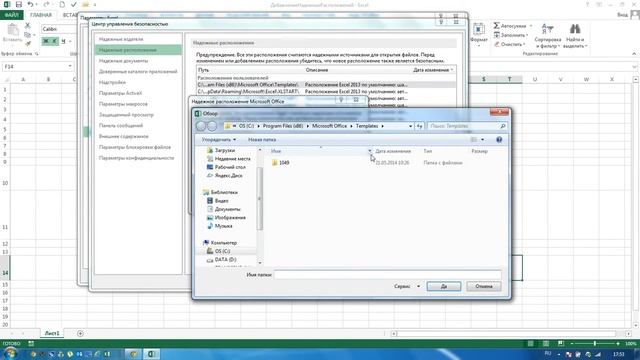Select Панель сообщений in Trust Center
The image size is (640, 360).
coord(121,126)
